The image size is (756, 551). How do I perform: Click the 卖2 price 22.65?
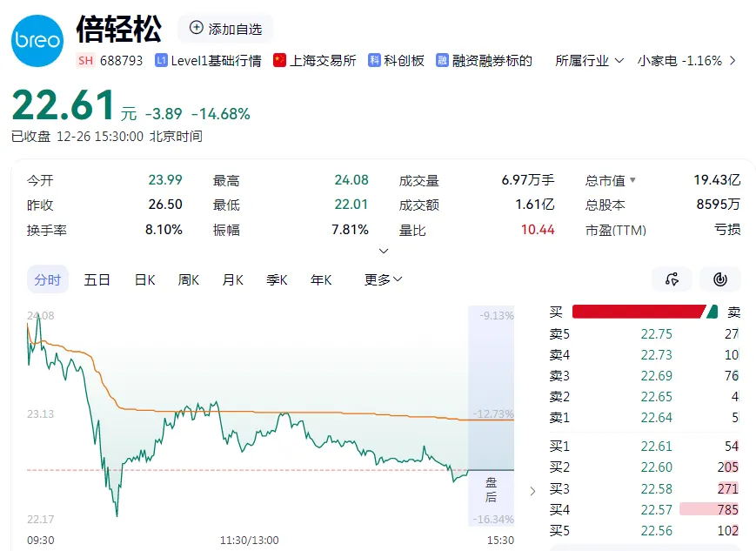[x=656, y=397]
